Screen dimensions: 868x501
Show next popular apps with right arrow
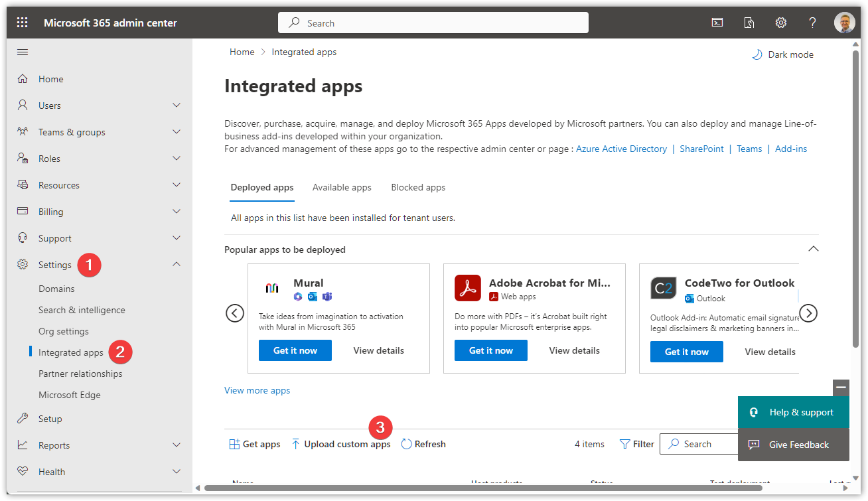point(808,313)
